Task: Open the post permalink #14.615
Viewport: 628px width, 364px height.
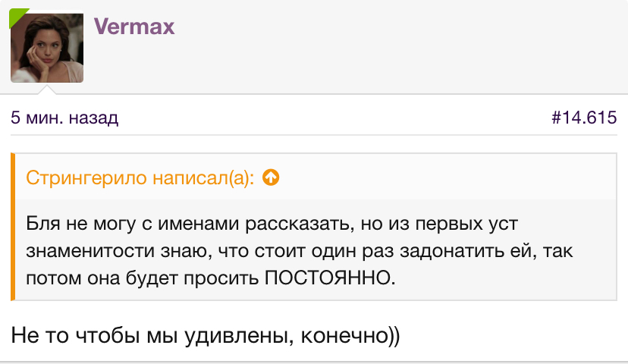Action: click(x=582, y=118)
